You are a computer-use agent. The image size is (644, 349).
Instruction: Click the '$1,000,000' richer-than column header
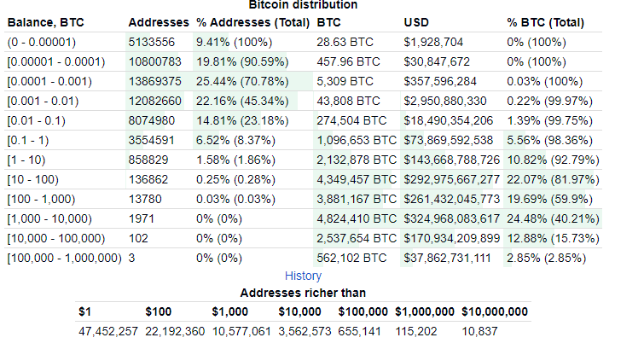pyautogui.click(x=425, y=311)
